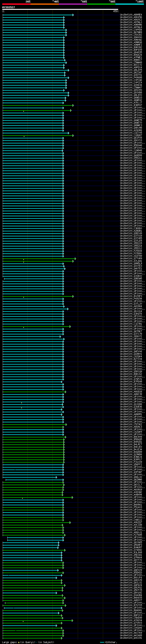Click hit label UniRef100_A7RJJ7
Image resolution: width=146 pixels, height=644 pixels.
point(131,103)
